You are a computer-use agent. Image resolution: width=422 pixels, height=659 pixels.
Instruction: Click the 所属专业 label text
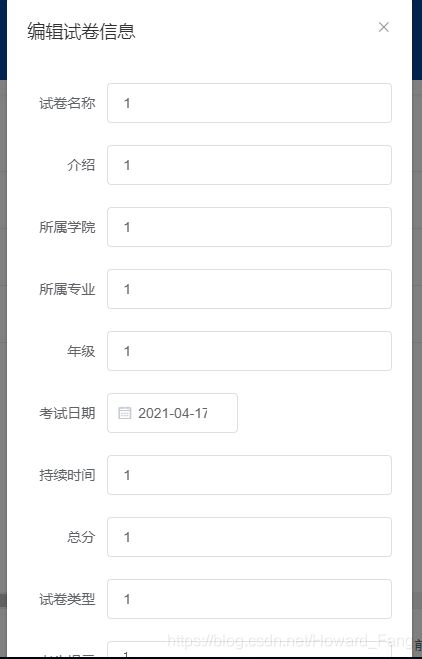[67, 289]
